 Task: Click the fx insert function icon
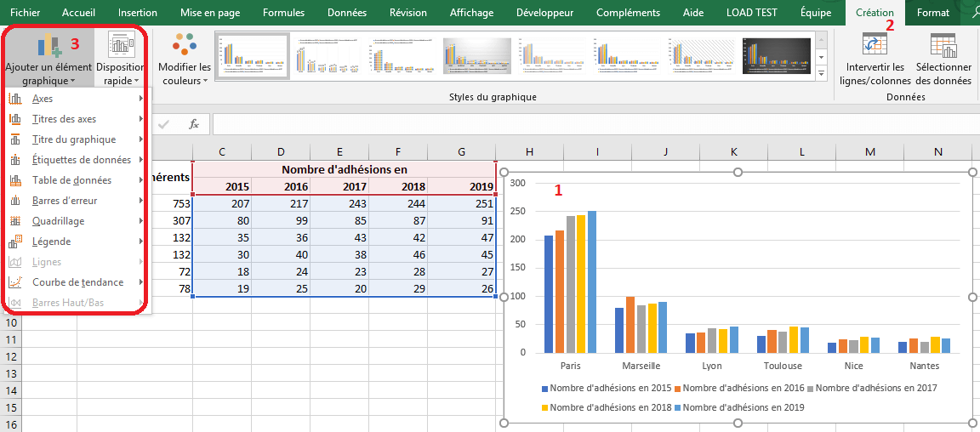point(194,124)
